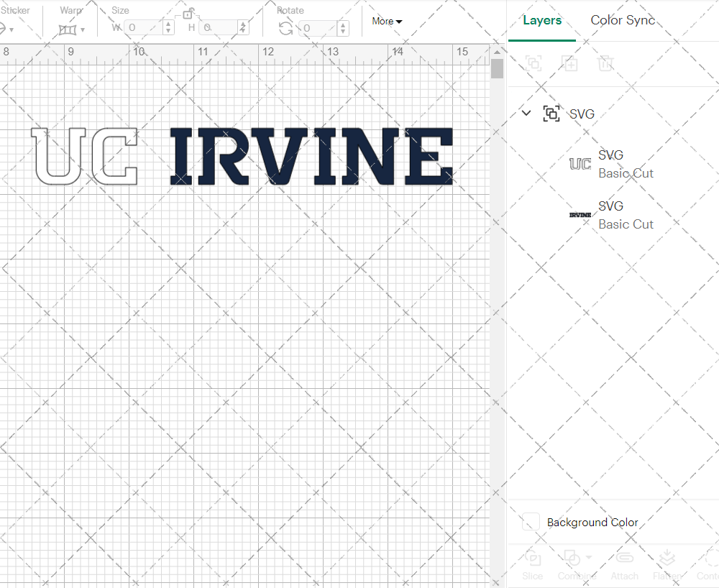This screenshot has width=719, height=588.
Task: Collapse the SVG group in the Layers panel
Action: [526, 113]
